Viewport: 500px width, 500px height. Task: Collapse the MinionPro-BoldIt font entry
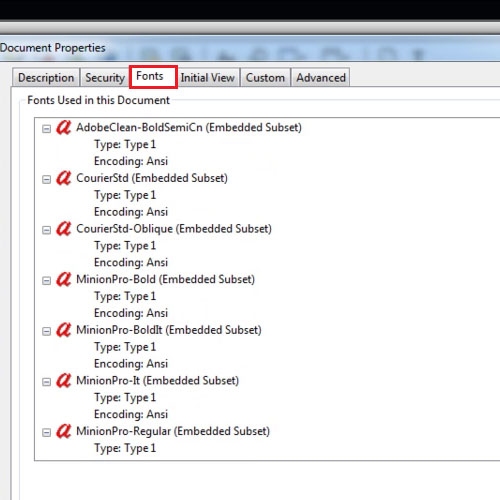[x=46, y=331]
